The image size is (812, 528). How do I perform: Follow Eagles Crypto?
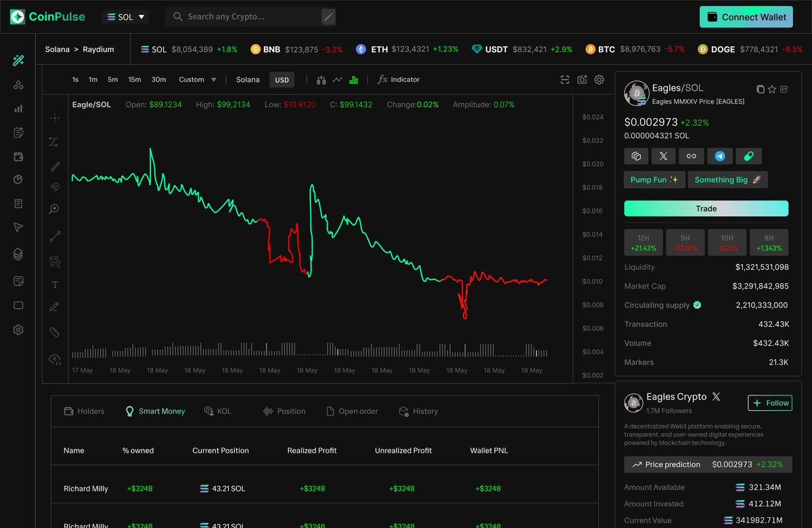[x=770, y=403]
